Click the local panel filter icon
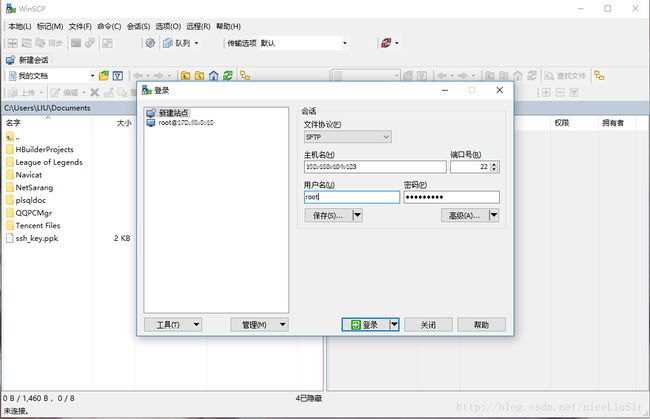 coord(118,75)
